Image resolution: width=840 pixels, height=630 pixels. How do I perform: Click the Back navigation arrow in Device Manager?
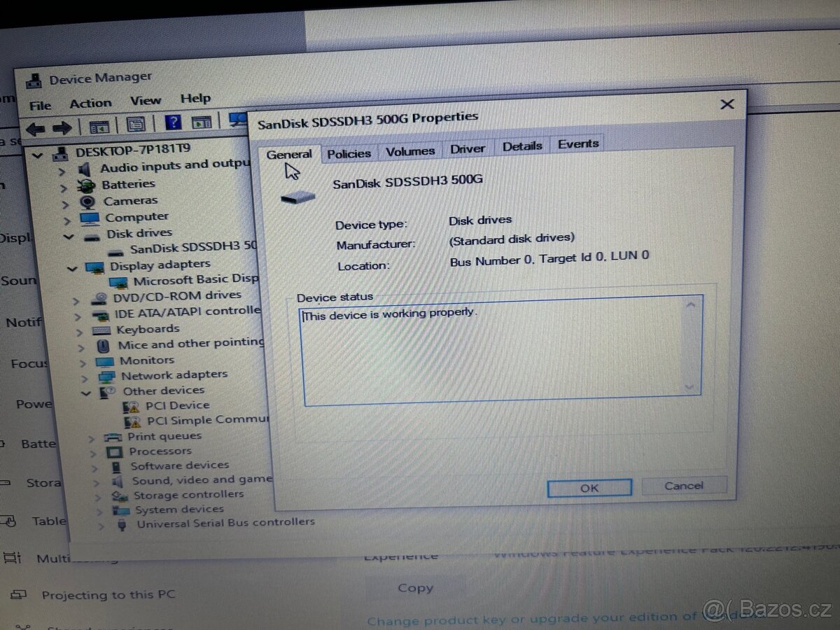(x=36, y=127)
